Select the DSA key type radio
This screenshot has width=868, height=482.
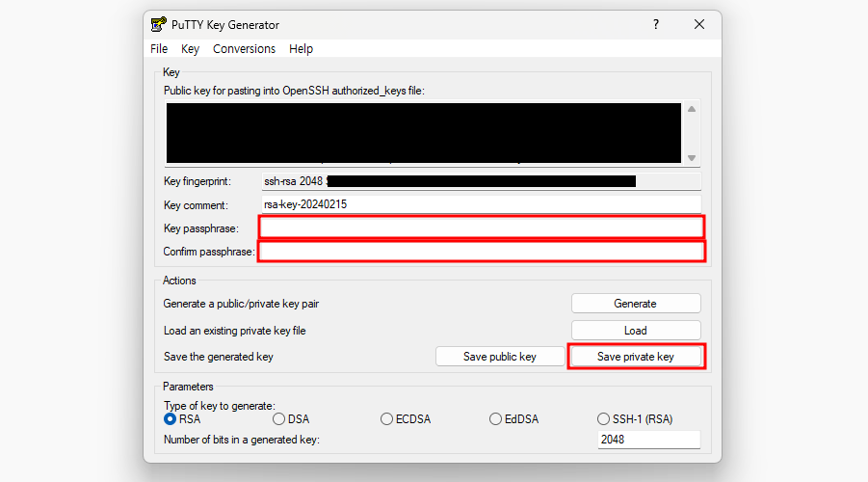(x=278, y=418)
